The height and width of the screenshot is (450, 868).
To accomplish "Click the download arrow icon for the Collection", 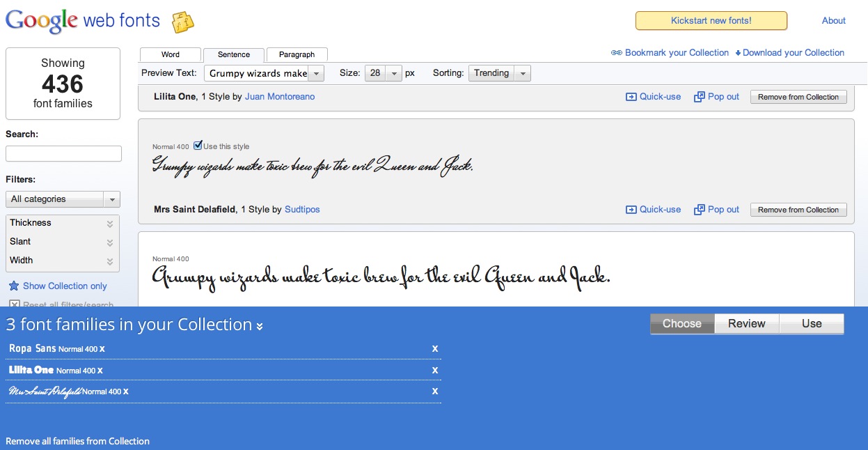I will (738, 53).
